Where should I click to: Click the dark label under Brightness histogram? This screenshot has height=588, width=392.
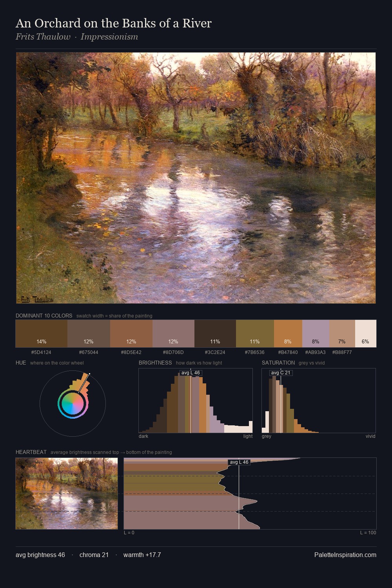(143, 436)
